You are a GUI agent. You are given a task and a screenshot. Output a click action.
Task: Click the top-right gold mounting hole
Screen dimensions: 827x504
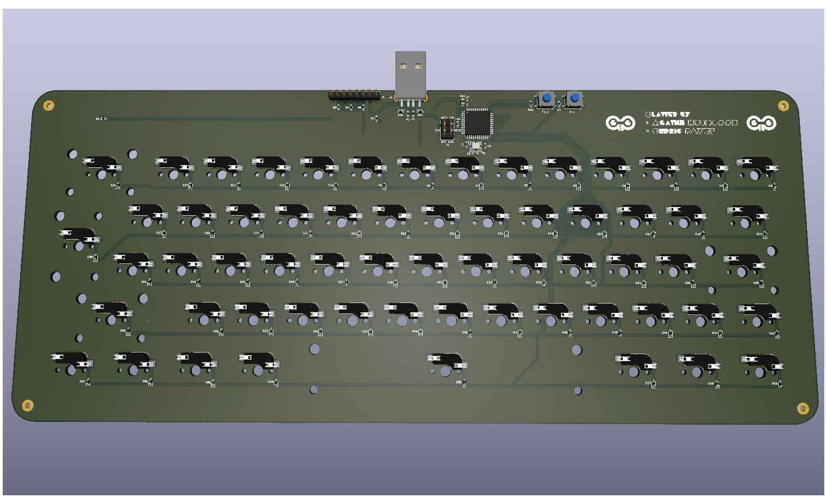click(x=783, y=105)
